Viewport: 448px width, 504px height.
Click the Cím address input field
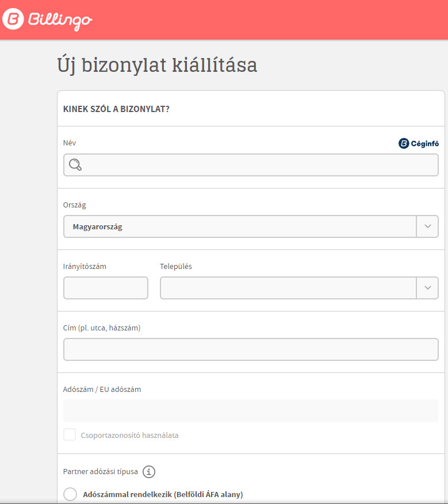point(251,349)
